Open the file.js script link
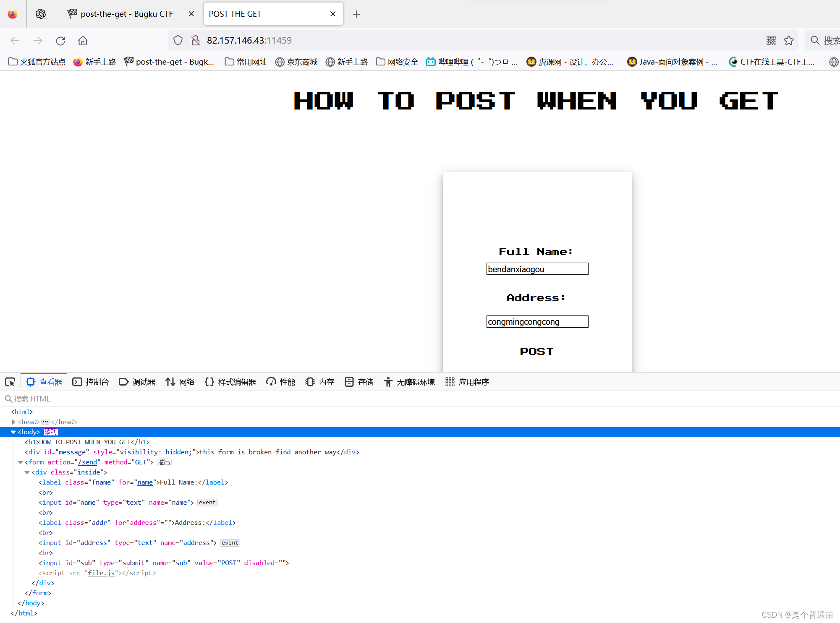 pos(101,573)
